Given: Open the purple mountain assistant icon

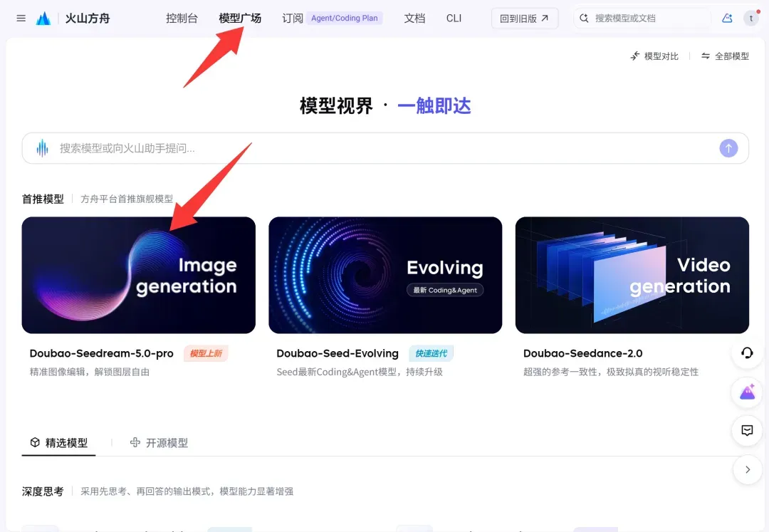Looking at the screenshot, I should [x=747, y=392].
